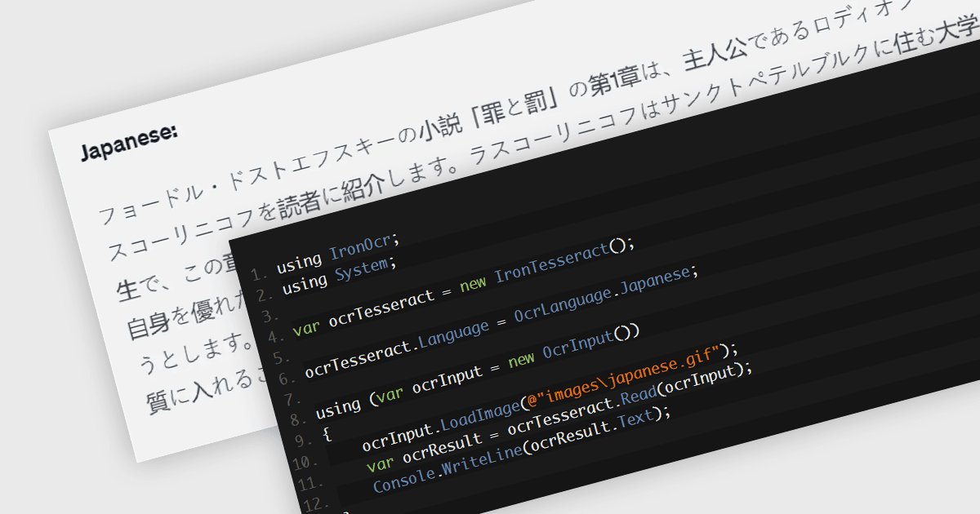Viewport: 980px width, 514px height.
Task: Click the opening brace on line 9
Action: tap(326, 432)
